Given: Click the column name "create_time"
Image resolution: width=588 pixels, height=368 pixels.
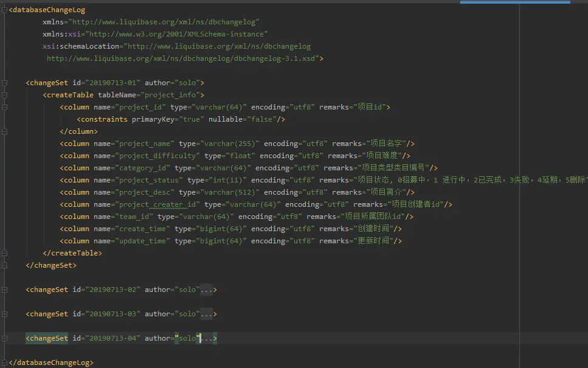Looking at the screenshot, I should point(142,229).
